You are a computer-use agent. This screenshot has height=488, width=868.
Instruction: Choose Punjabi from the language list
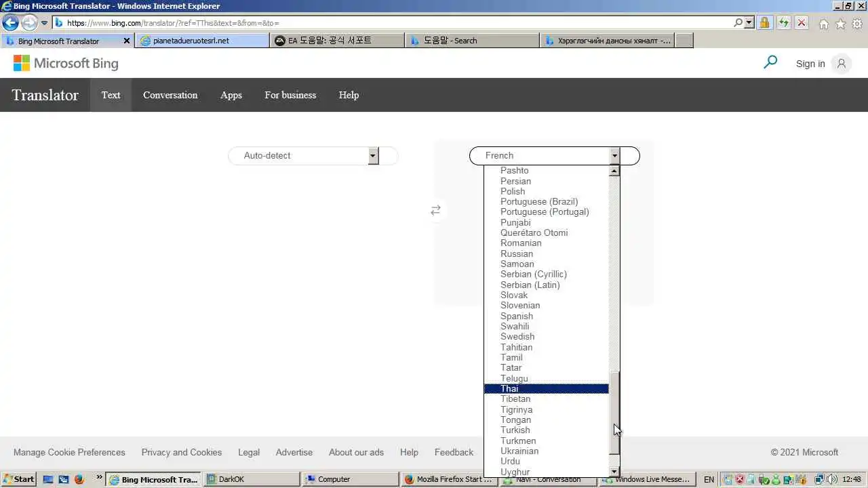click(546, 222)
